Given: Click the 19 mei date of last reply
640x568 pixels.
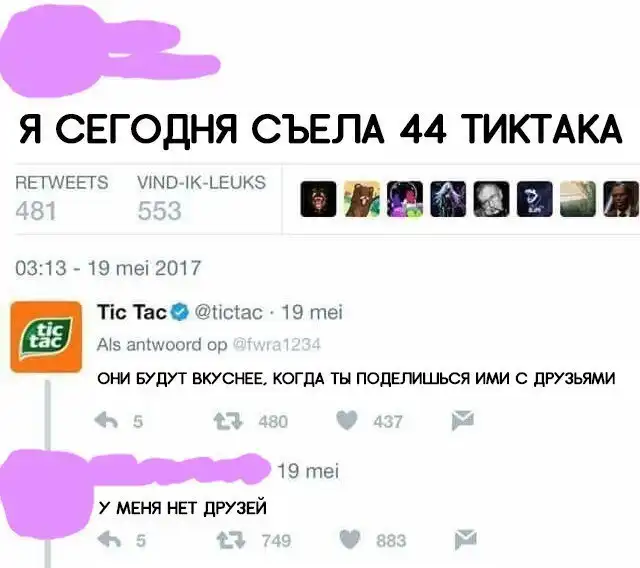Looking at the screenshot, I should (x=308, y=471).
